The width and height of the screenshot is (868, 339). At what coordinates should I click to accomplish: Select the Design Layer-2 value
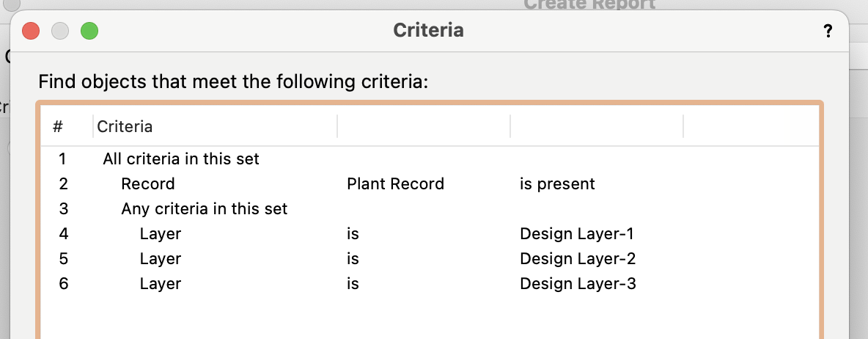pos(577,258)
